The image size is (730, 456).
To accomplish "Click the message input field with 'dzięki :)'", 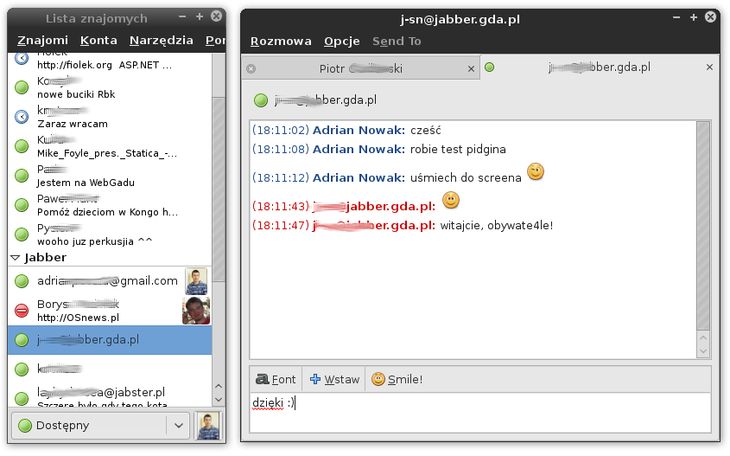I will tap(480, 412).
